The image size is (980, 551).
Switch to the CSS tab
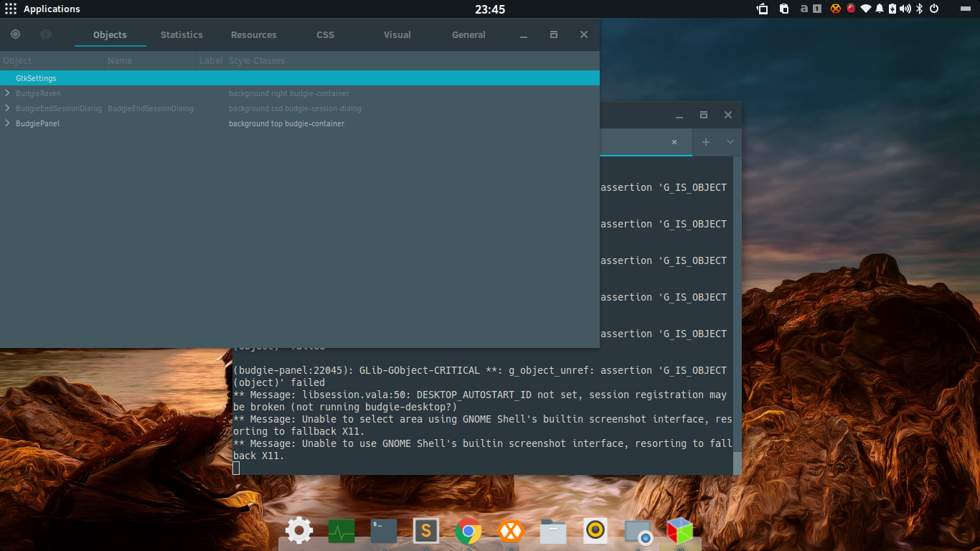325,34
